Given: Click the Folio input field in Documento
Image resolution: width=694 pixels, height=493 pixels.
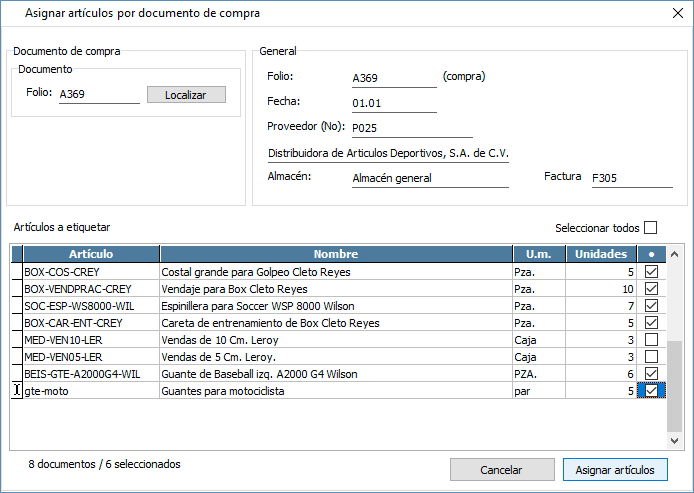Looking at the screenshot, I should point(99,95).
